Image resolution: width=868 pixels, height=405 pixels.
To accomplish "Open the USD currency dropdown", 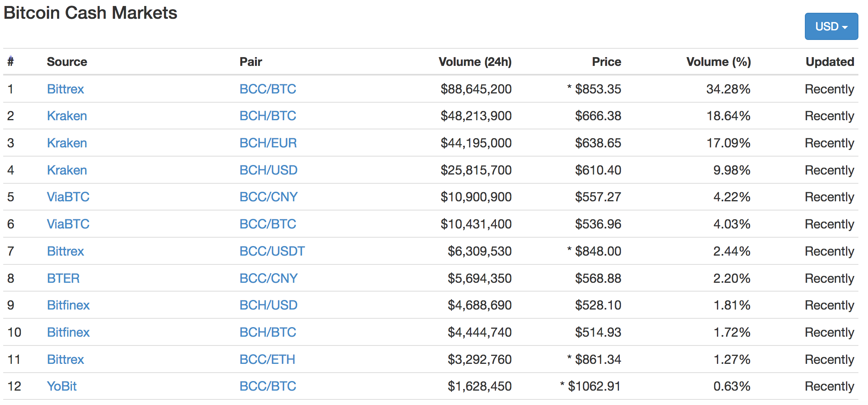I will [x=831, y=26].
